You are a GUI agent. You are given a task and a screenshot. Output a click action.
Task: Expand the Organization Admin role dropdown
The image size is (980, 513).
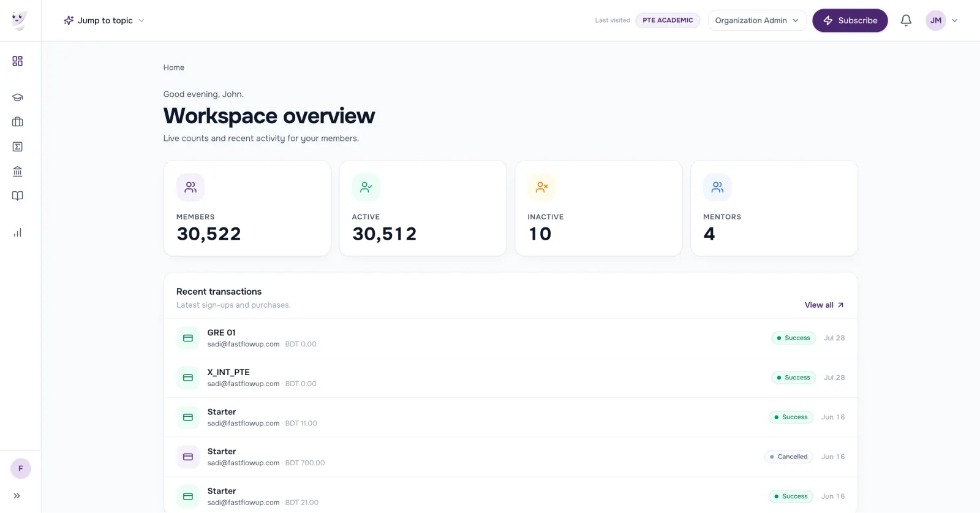point(757,20)
